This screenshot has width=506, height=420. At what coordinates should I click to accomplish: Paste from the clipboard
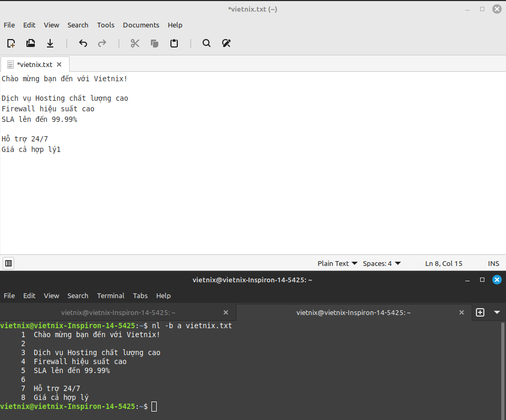[x=174, y=43]
